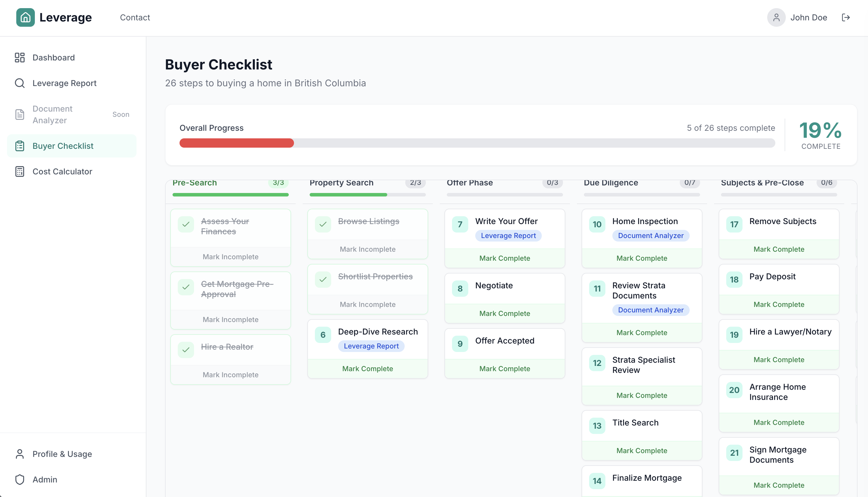
Task: Select Buyer Checklist in sidebar
Action: click(x=72, y=146)
